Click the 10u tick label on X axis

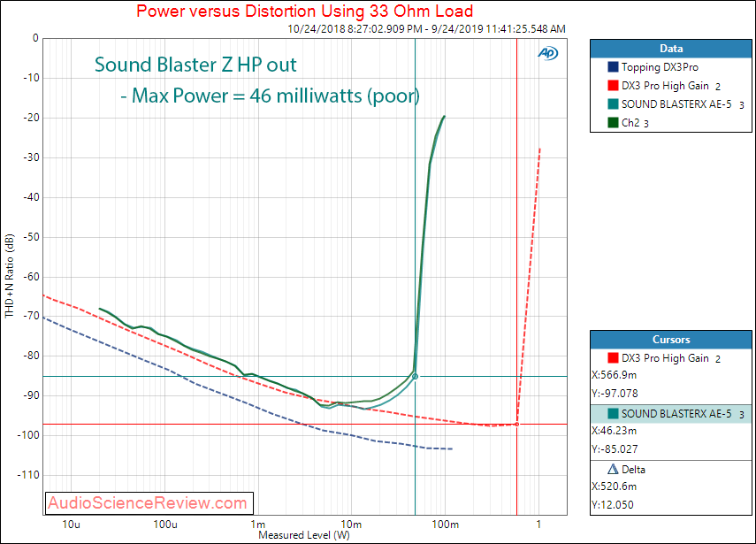coord(72,525)
